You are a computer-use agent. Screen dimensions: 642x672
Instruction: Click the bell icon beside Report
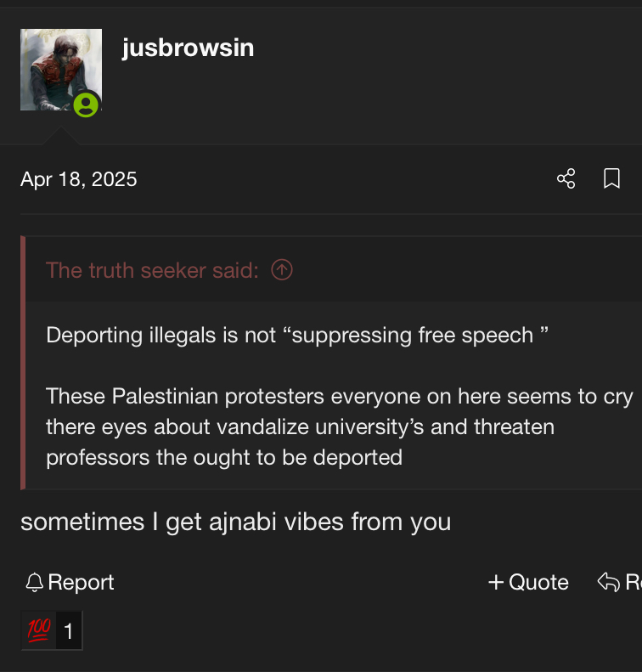(35, 583)
